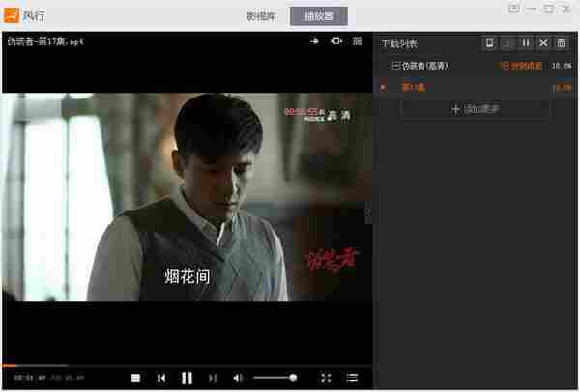Image resolution: width=580 pixels, height=392 pixels.
Task: Collapse side panel with edge arrow
Action: click(368, 212)
